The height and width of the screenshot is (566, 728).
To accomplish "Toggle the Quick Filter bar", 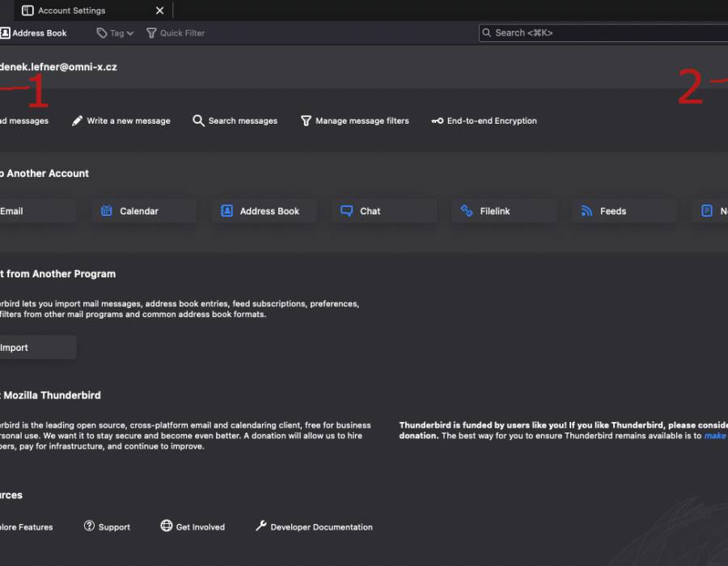I will click(x=176, y=33).
